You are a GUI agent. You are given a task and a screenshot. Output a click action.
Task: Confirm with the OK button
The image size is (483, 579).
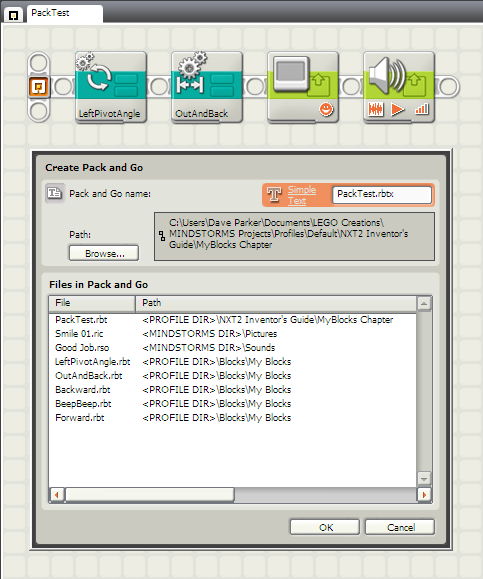click(325, 527)
